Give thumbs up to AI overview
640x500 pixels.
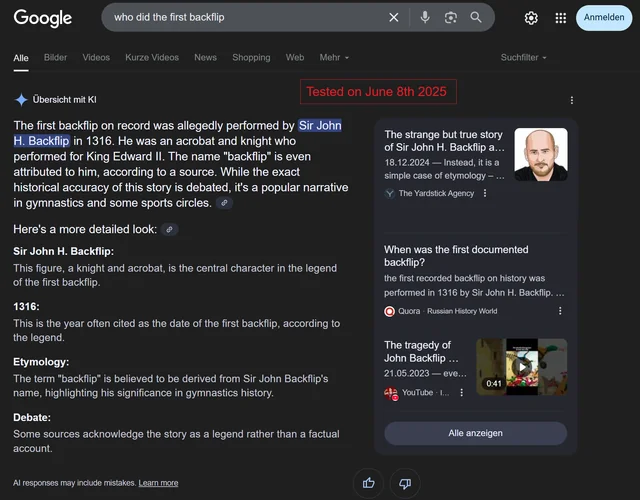tap(368, 483)
